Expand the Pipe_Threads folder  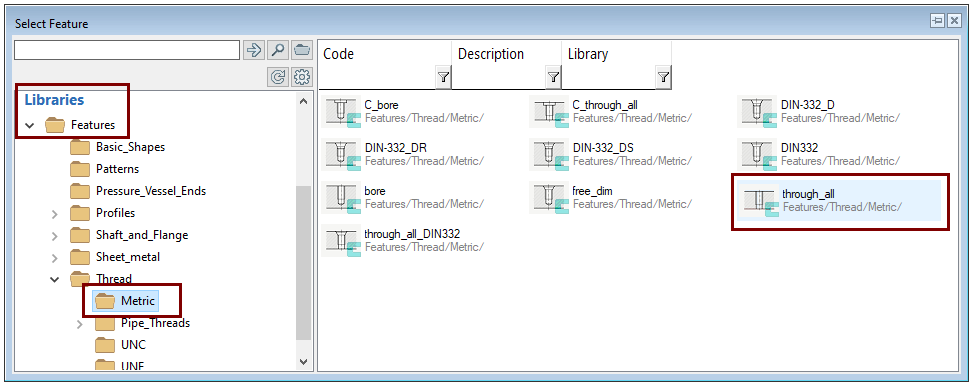click(79, 324)
